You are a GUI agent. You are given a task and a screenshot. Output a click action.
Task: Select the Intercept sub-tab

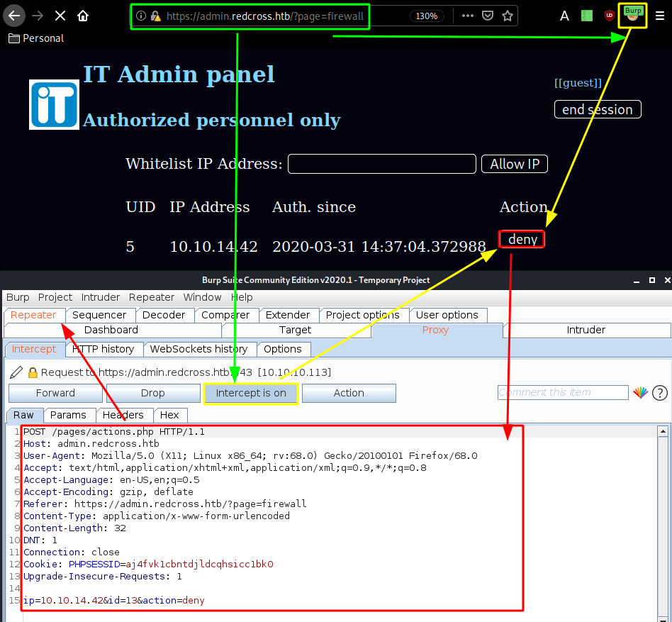pos(34,349)
